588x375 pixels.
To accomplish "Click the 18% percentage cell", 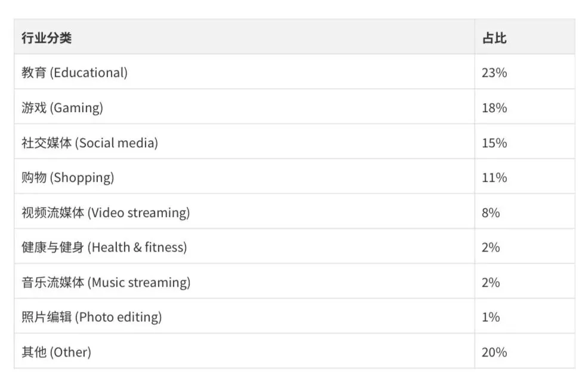I will 494,108.
